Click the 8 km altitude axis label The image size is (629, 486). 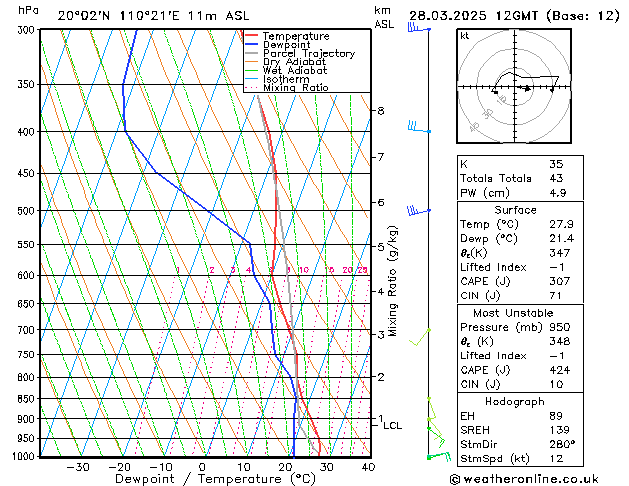(381, 110)
